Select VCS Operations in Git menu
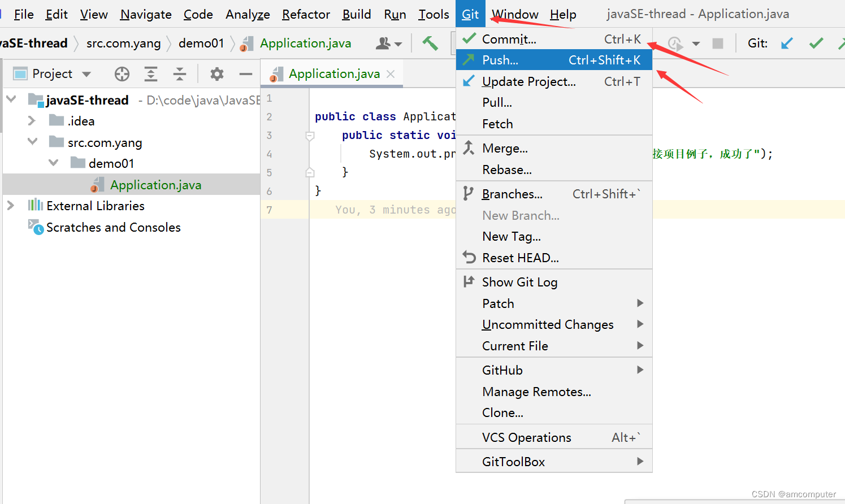Viewport: 845px width, 504px height. 554,437
